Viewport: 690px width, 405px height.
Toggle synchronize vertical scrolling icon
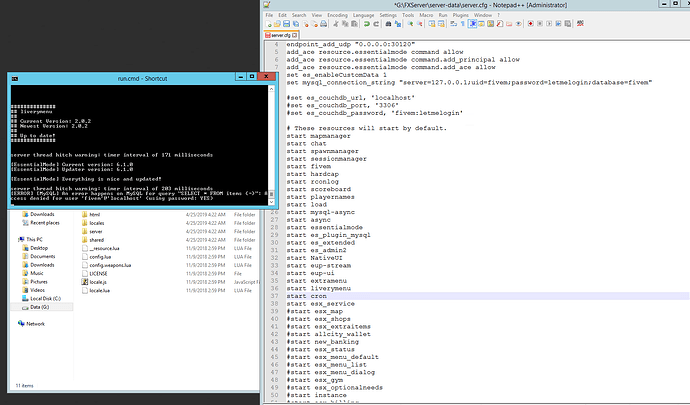pos(431,24)
